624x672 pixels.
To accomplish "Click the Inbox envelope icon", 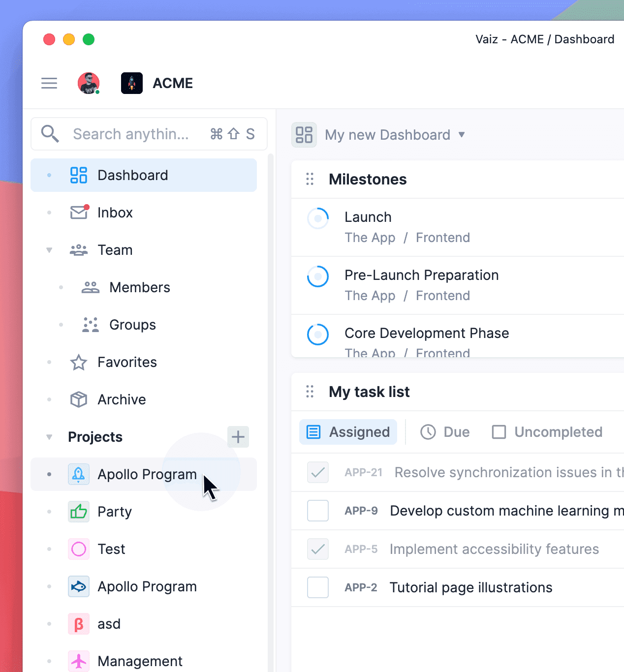I will (79, 213).
